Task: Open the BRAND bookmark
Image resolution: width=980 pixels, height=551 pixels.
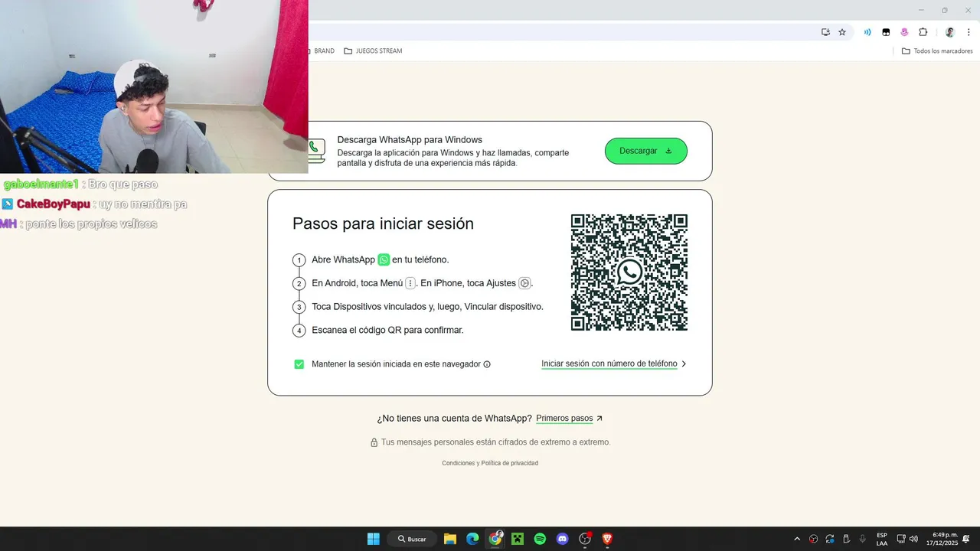Action: pyautogui.click(x=322, y=51)
